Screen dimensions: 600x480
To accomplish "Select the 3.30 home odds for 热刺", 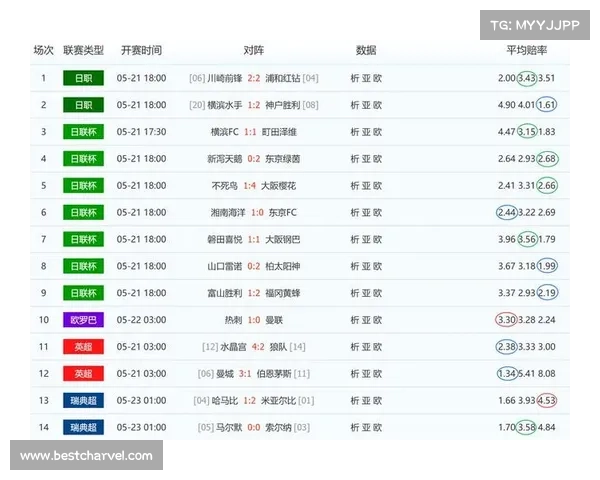I will coord(506,320).
